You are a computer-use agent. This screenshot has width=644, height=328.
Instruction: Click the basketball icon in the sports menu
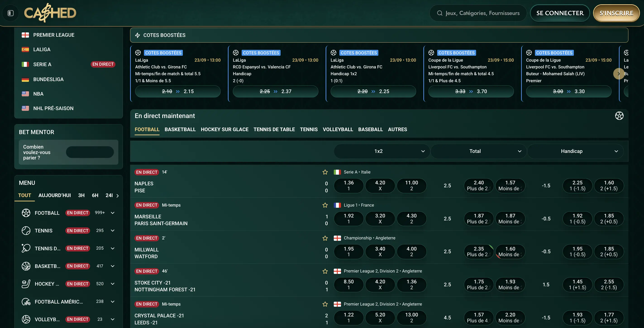26,266
